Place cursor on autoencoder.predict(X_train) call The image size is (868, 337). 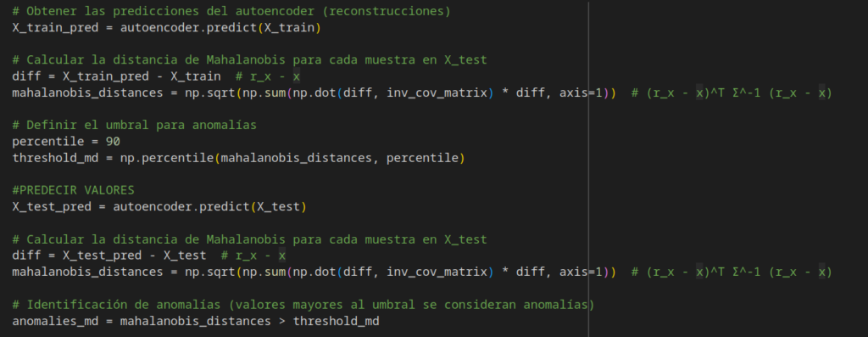(x=221, y=28)
